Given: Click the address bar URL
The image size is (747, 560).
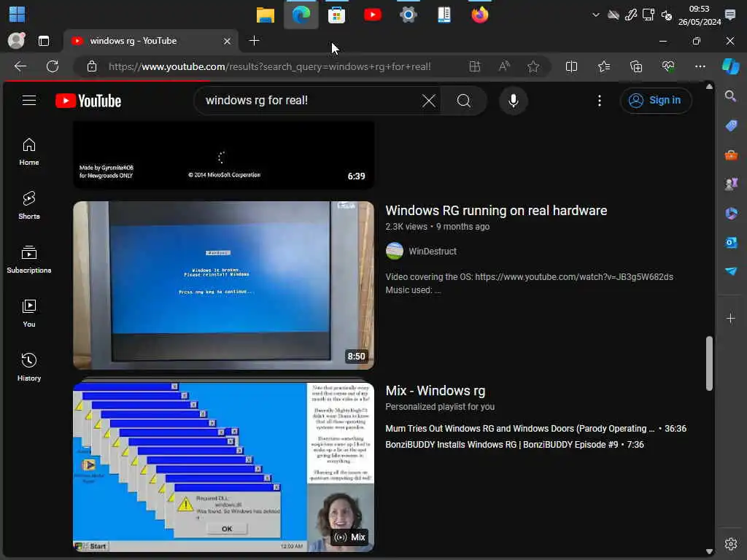Looking at the screenshot, I should [270, 66].
